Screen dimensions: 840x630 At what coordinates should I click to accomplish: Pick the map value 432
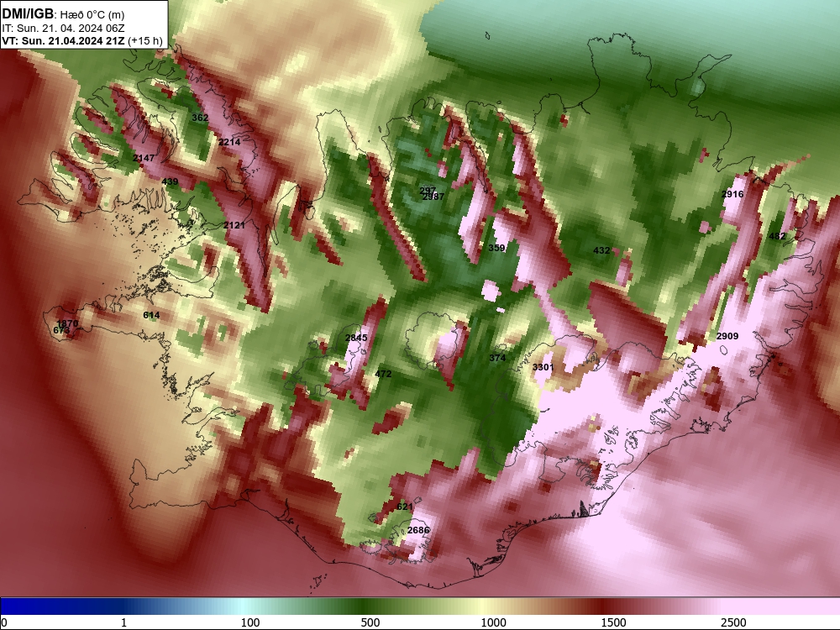(601, 250)
